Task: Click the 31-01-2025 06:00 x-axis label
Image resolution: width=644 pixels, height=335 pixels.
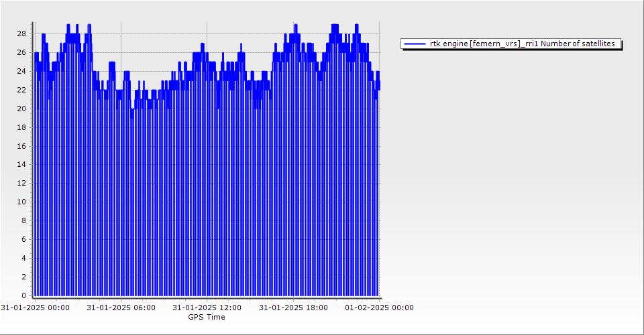Action: (121, 308)
